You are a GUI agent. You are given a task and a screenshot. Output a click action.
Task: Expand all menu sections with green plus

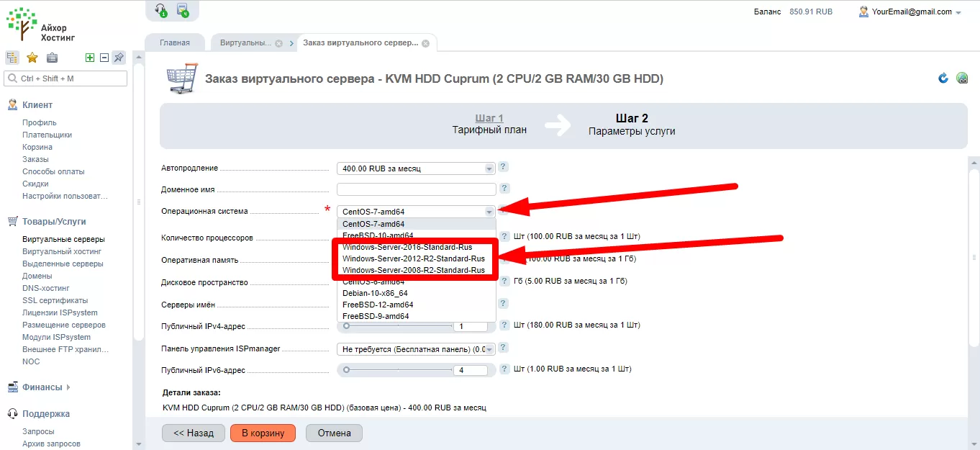click(x=90, y=58)
